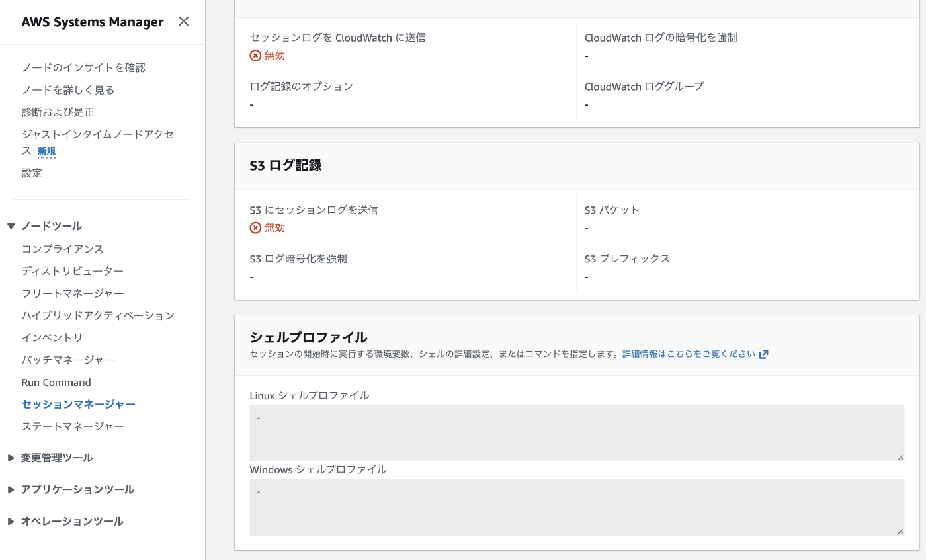Screen dimensions: 926x560
Task: Click the Windows シェルプロファイル text area
Action: click(576, 507)
